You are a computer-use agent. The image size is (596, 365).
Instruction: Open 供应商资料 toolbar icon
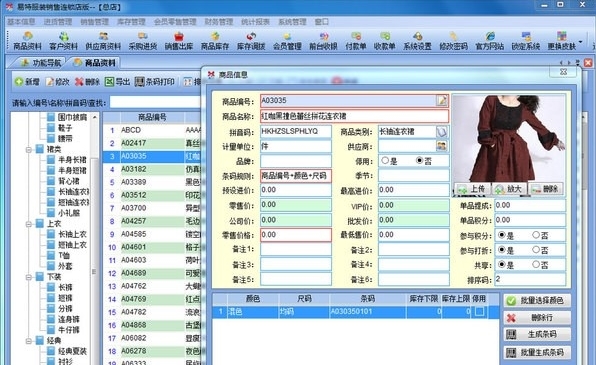pos(103,41)
